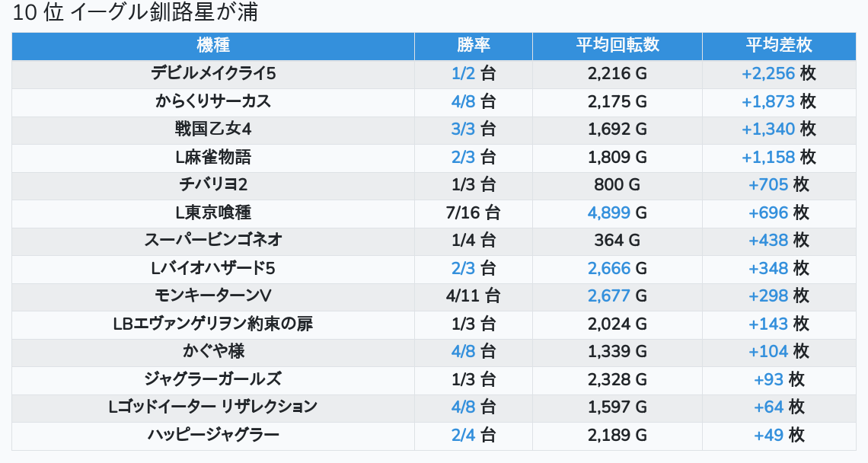
Task: Click the 10位 イーグル釧路星が浦 heading
Action: tap(135, 13)
